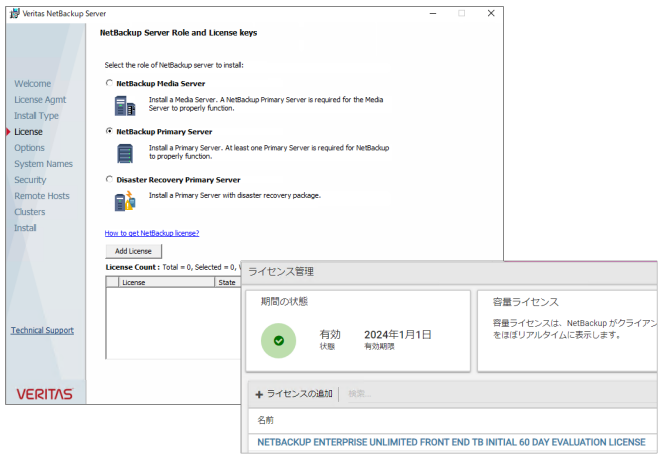Go to the Options step
Image resolution: width=662 pixels, height=457 pixels.
click(29, 148)
